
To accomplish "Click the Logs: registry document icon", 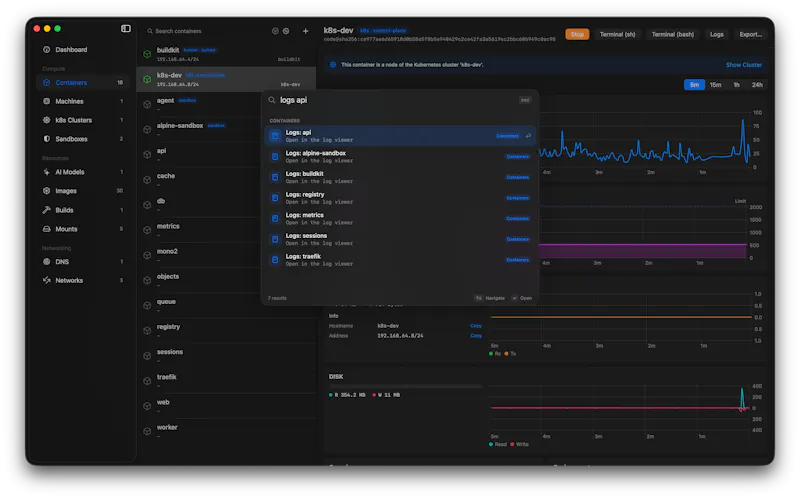I will click(x=275, y=198).
